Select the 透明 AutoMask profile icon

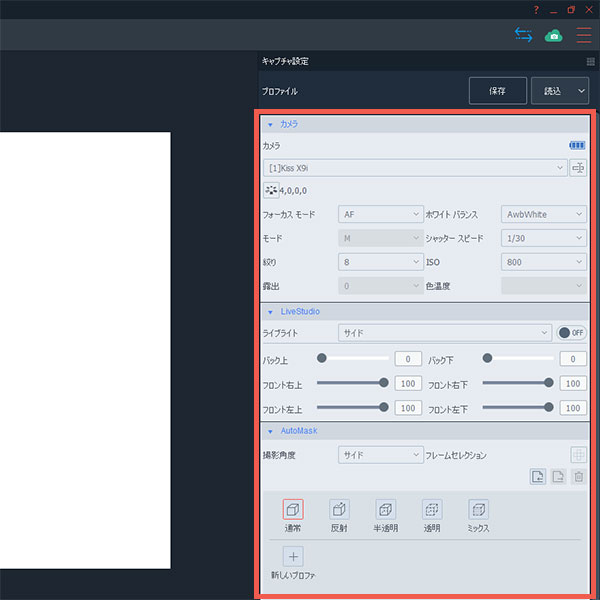[x=431, y=510]
